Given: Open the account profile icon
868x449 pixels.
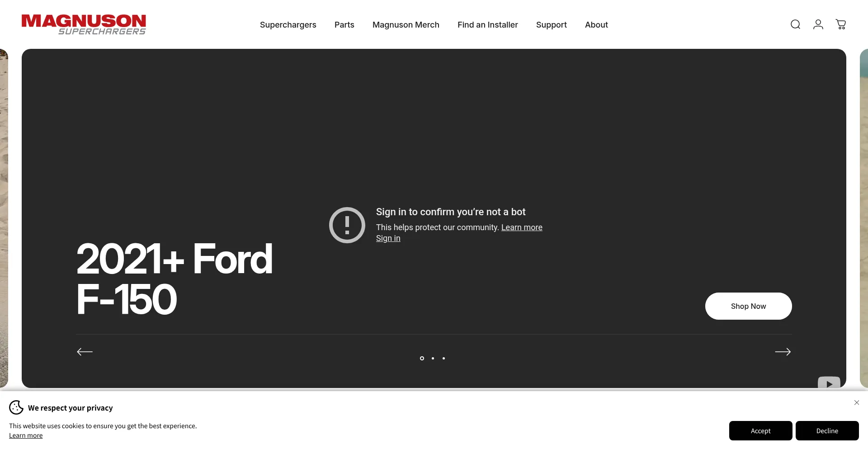Looking at the screenshot, I should click(818, 24).
